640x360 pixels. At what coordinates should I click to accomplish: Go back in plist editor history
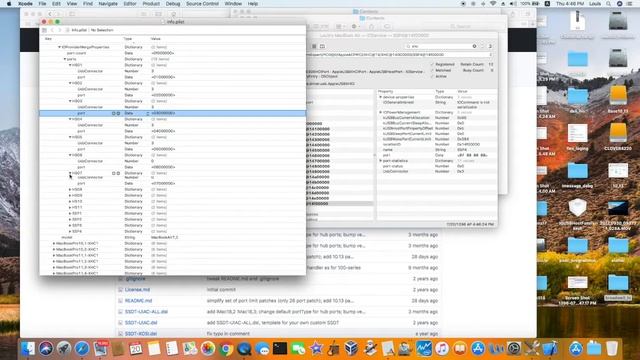tap(52, 30)
